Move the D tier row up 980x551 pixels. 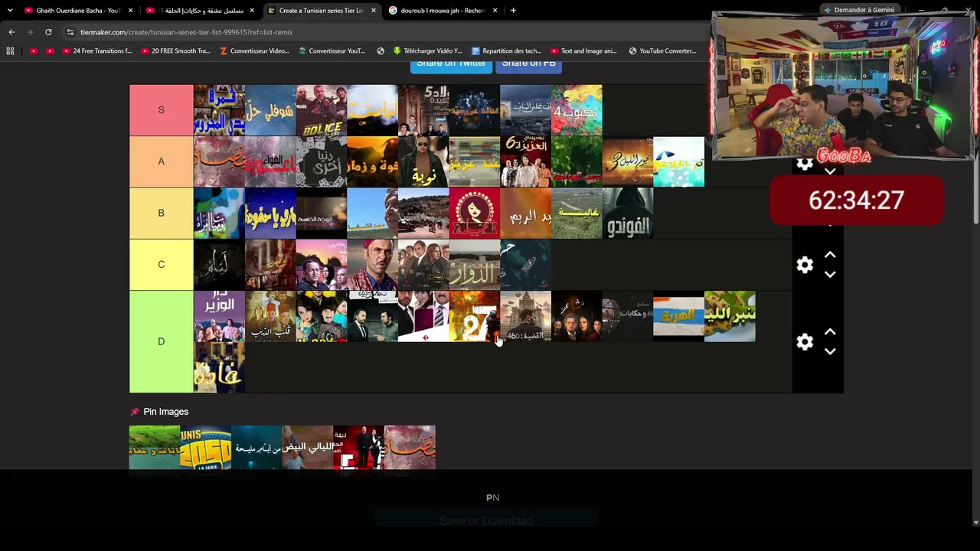(x=830, y=333)
